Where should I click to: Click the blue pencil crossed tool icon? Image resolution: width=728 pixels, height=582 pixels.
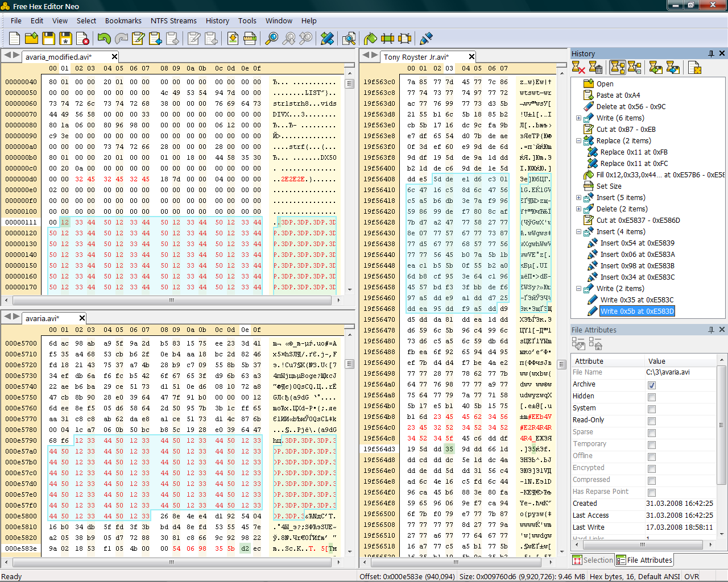click(x=327, y=38)
